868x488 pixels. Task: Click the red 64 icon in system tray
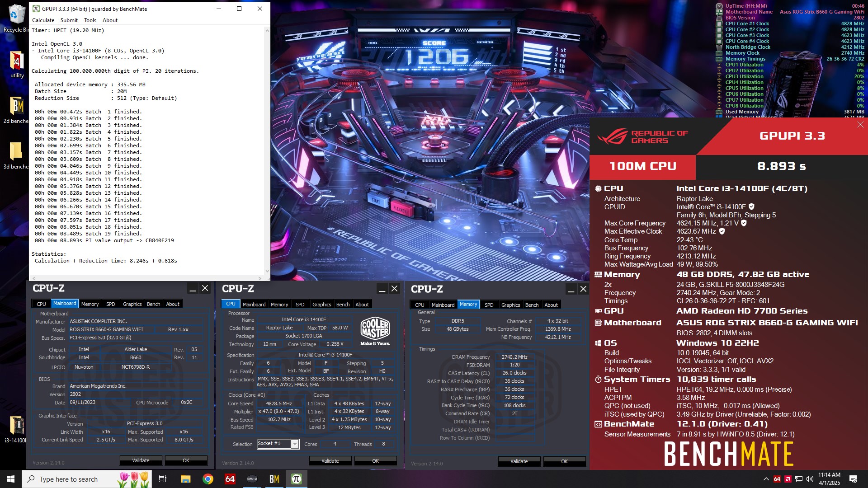[777, 479]
